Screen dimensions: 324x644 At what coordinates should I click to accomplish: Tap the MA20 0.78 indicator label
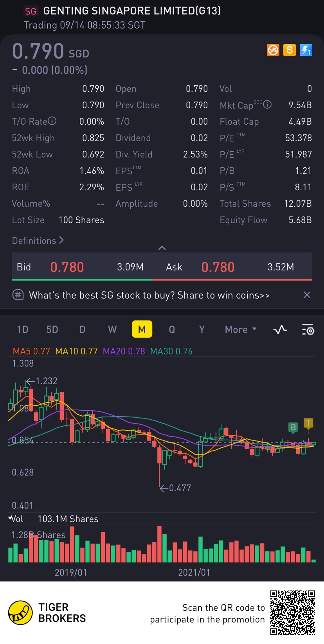(124, 351)
